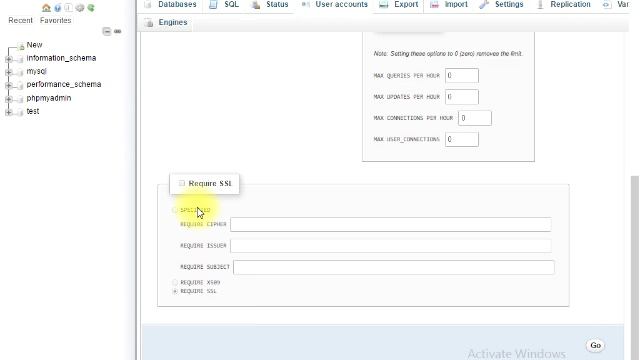Open the test database
Screen dimensions: 640x360
33,111
